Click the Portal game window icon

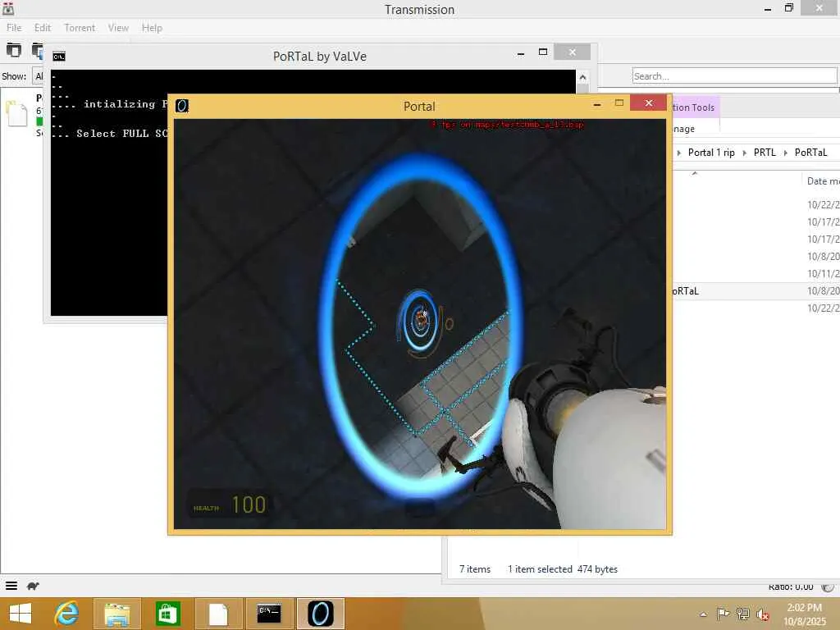point(182,106)
